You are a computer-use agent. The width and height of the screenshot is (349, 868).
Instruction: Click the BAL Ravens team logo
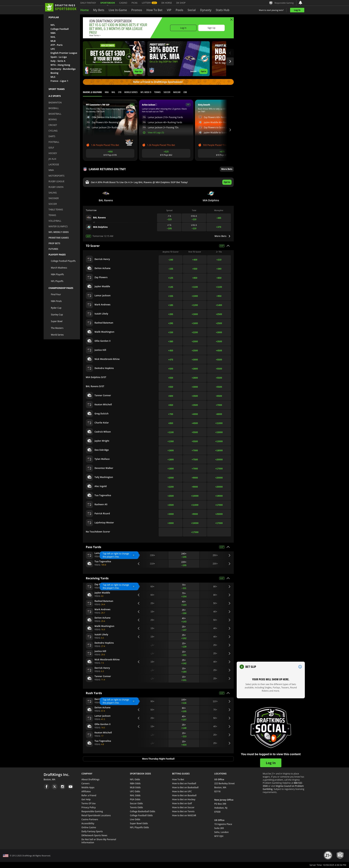coord(106,193)
